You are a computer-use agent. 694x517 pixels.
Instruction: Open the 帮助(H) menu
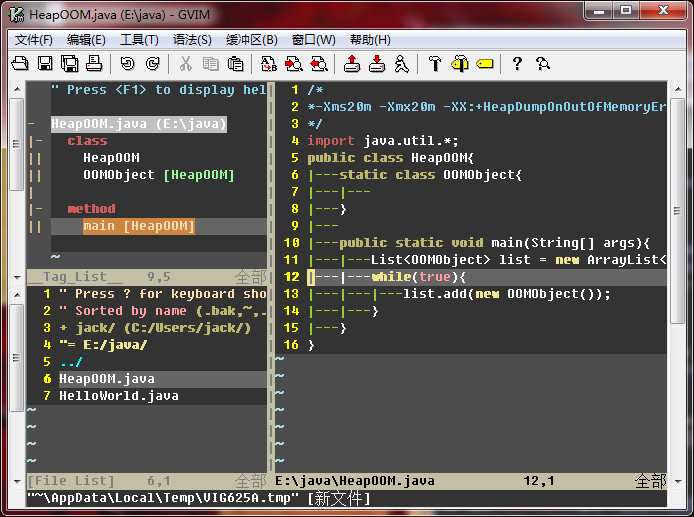pyautogui.click(x=370, y=40)
